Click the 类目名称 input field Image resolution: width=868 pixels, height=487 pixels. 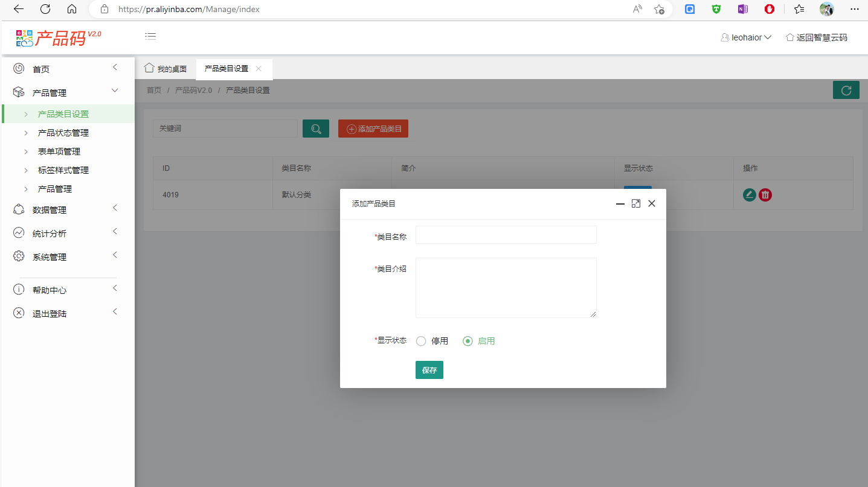pyautogui.click(x=506, y=235)
